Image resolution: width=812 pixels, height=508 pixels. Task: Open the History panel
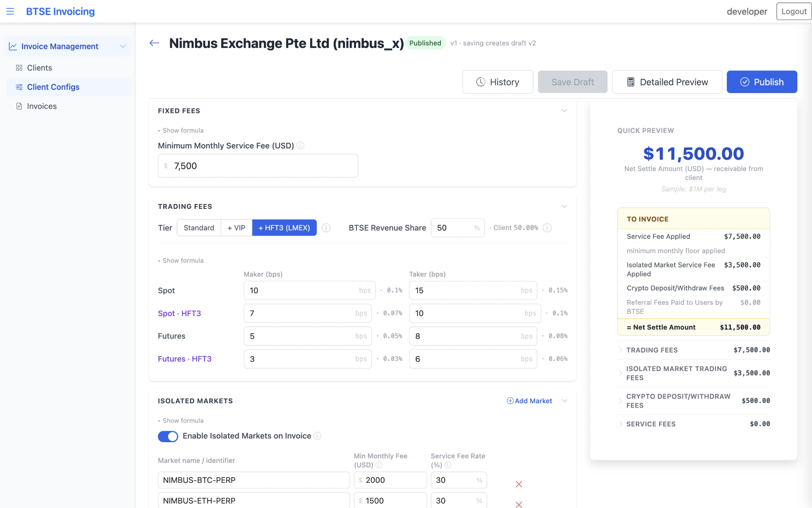(498, 82)
